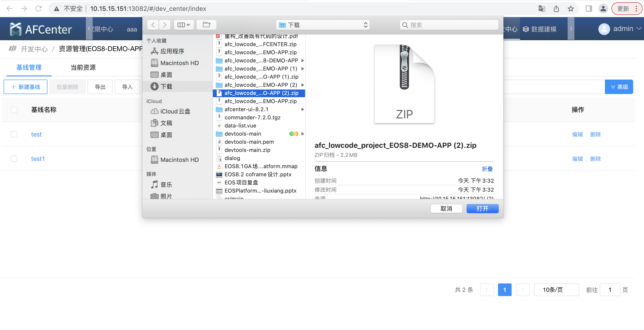Click the new folder icon in file dialog
Viewport: 644px width, 330px height.
click(206, 25)
